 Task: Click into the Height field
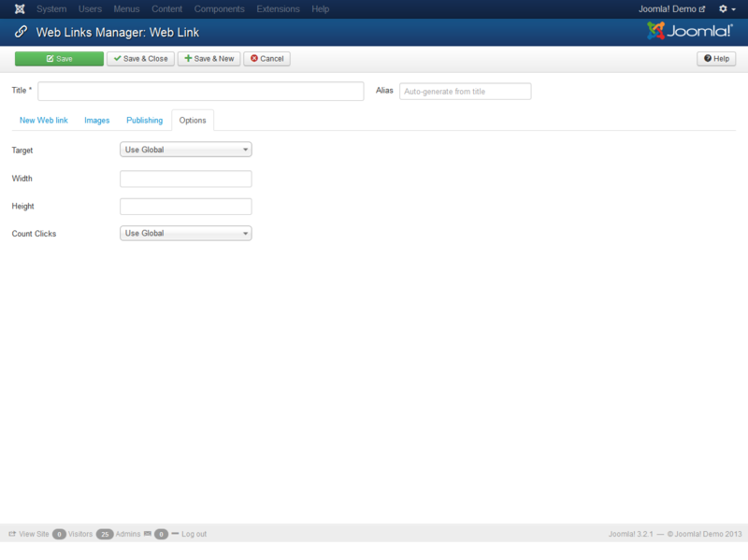(x=185, y=207)
